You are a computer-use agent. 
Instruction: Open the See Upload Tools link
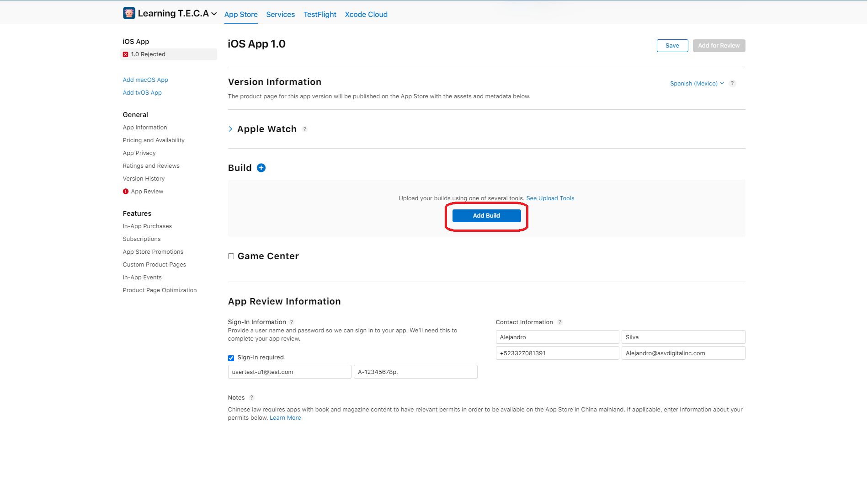point(550,198)
